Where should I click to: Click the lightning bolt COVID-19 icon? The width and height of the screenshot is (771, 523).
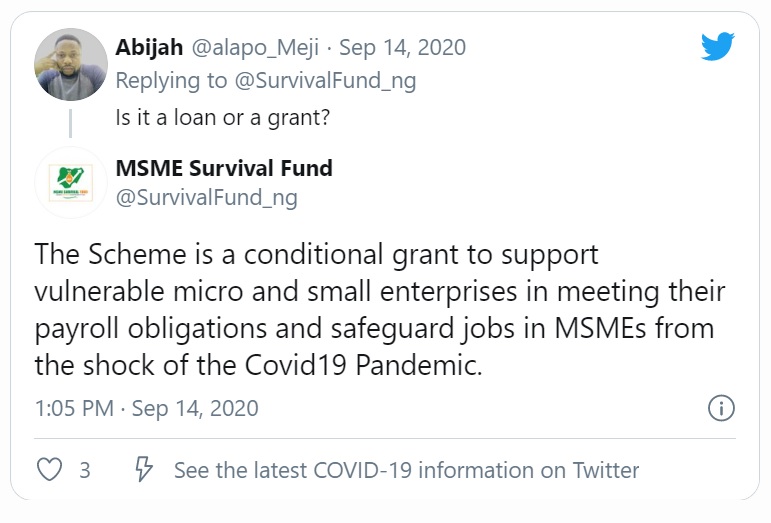(143, 469)
